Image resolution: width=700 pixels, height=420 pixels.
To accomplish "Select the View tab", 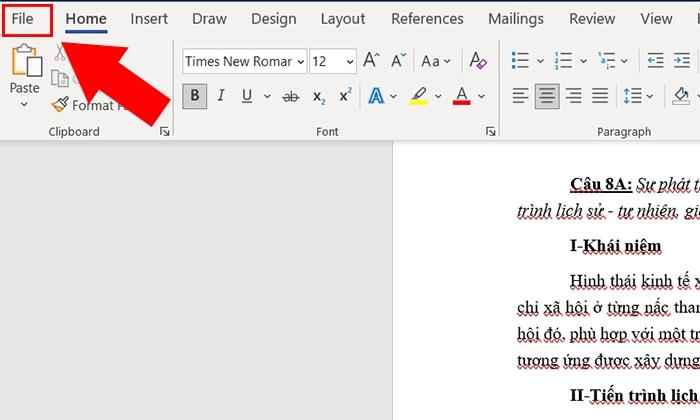I will 656,19.
